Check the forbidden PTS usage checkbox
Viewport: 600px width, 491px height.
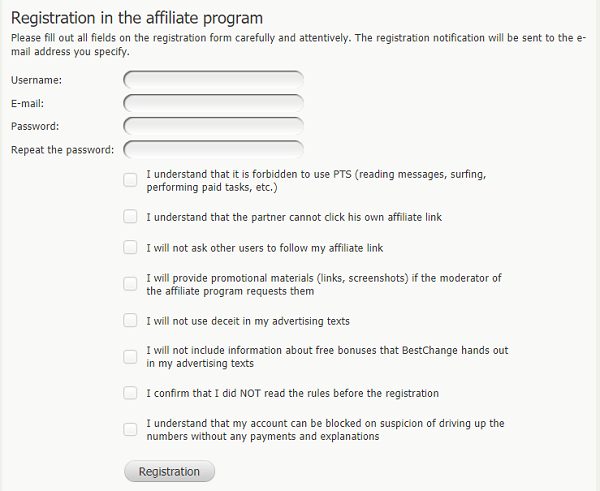click(130, 180)
